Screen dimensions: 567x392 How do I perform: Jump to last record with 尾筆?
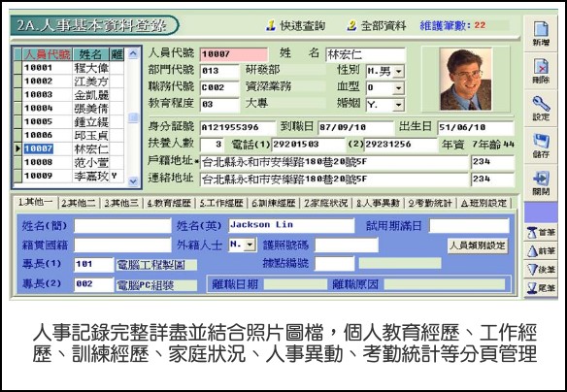coord(541,288)
